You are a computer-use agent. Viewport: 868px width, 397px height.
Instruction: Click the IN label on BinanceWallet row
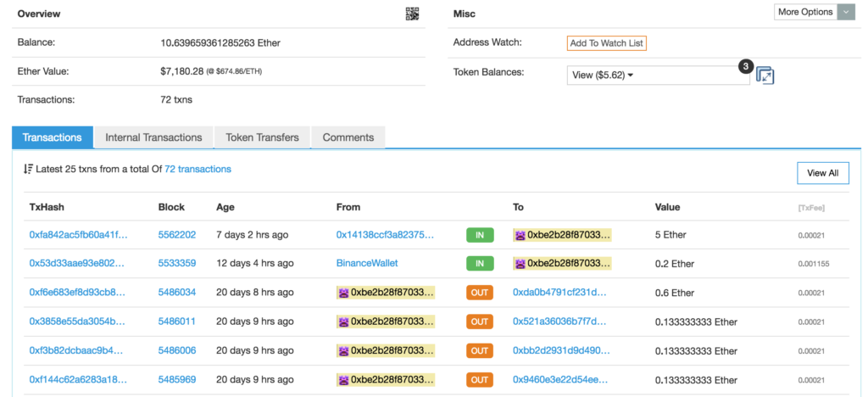(479, 264)
